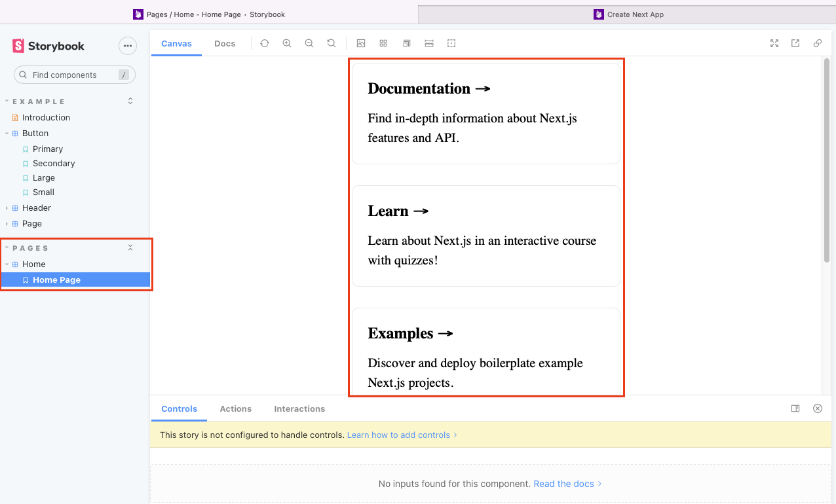Expand the Page component
Image resolution: width=836 pixels, height=504 pixels.
[x=32, y=224]
